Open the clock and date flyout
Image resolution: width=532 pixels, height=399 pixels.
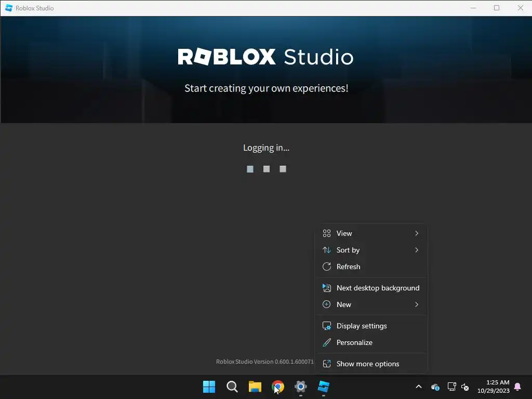pyautogui.click(x=494, y=387)
